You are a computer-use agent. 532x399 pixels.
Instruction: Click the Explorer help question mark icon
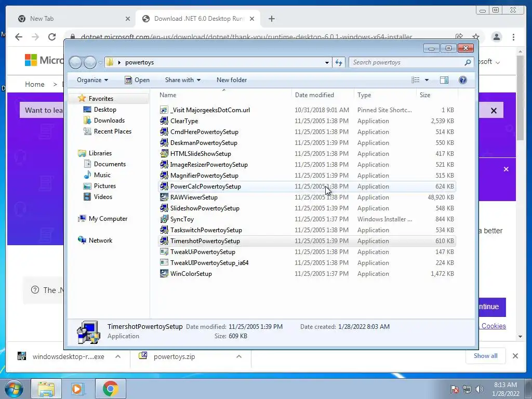462,79
